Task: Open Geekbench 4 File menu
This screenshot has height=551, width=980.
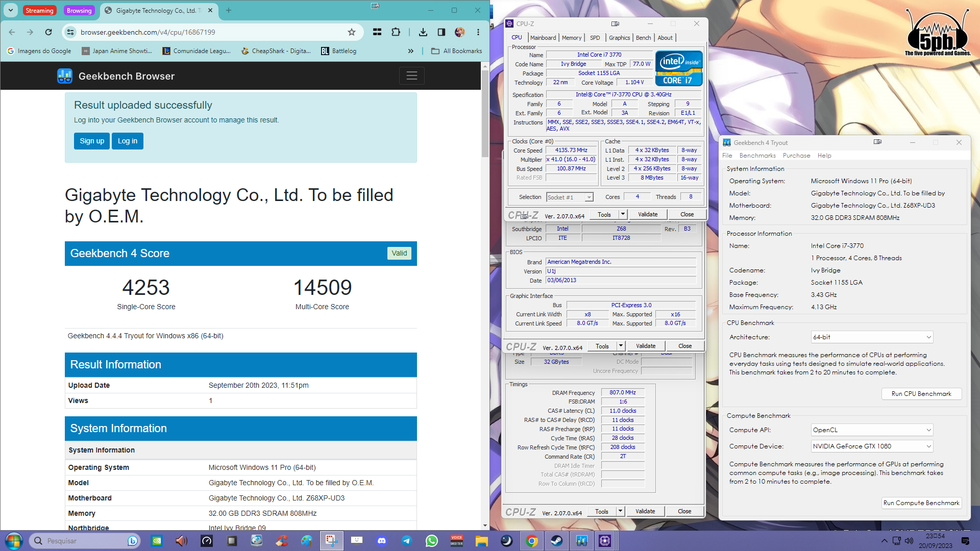Action: click(x=727, y=156)
